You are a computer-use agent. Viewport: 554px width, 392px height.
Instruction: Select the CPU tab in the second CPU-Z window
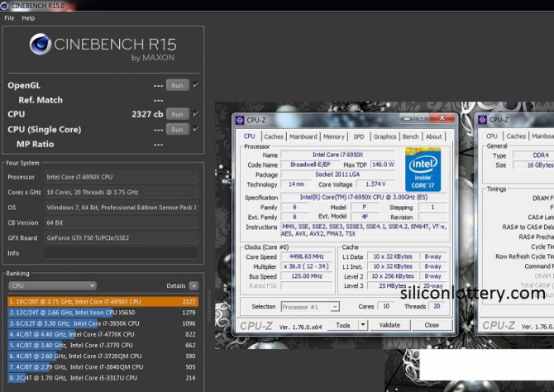tap(492, 136)
